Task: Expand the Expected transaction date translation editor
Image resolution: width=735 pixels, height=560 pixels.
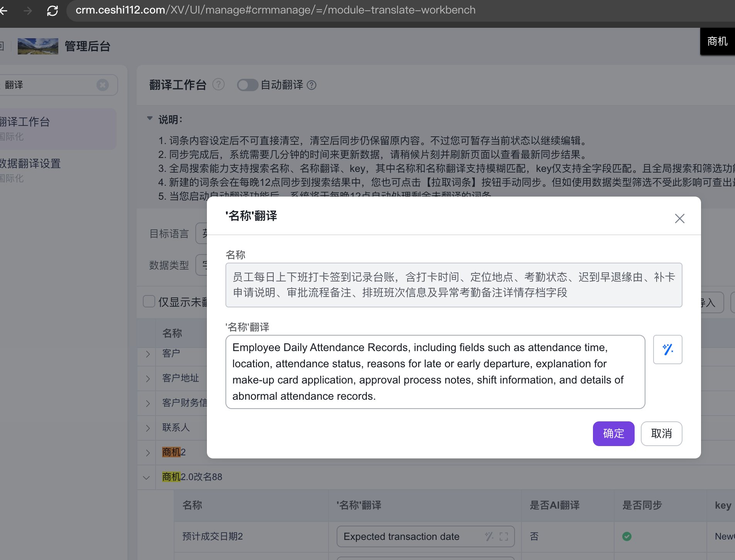Action: click(x=504, y=536)
